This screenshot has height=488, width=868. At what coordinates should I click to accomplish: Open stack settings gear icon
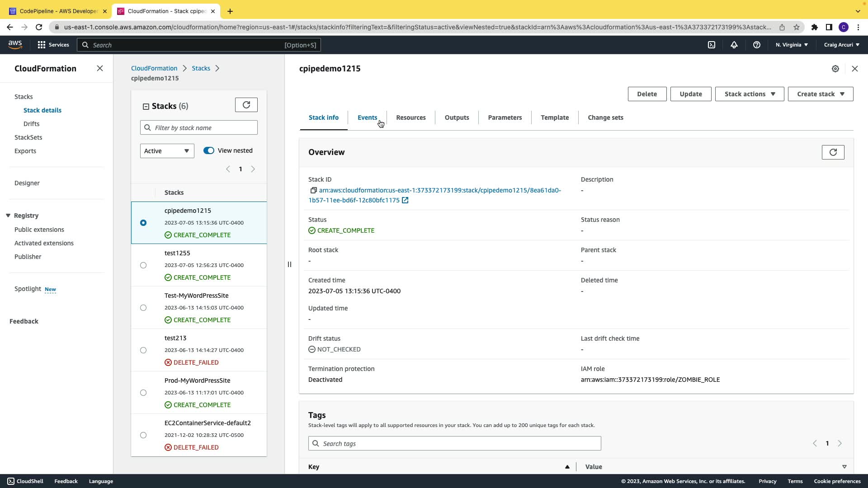click(835, 69)
